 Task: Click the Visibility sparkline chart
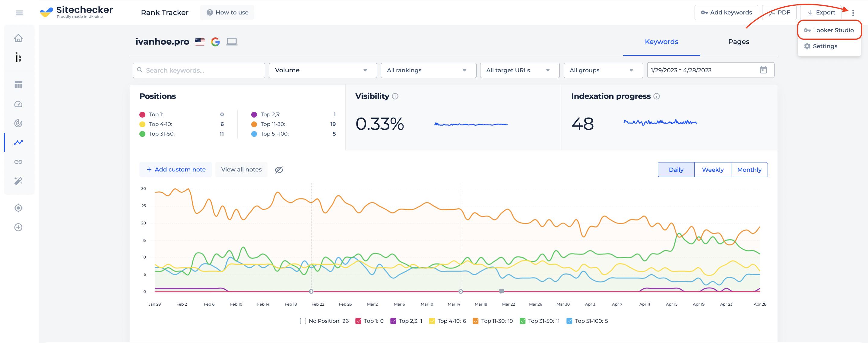(x=471, y=124)
